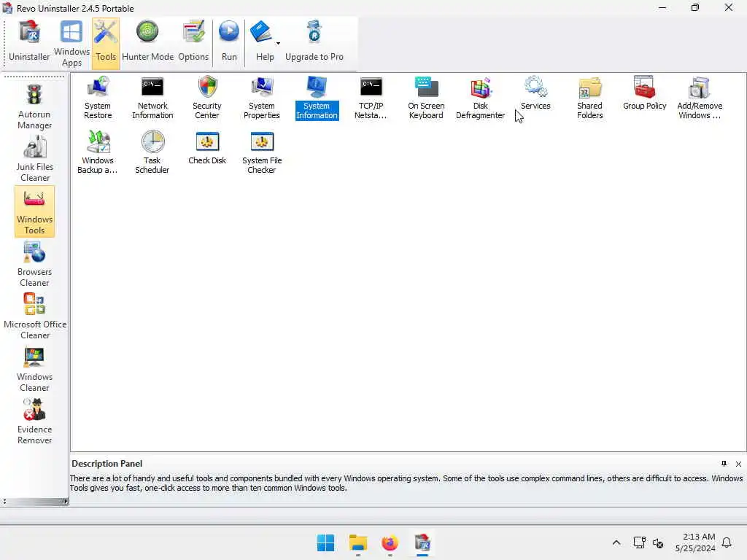The image size is (747, 560).
Task: Click Revo Uninstaller taskbar icon
Action: pyautogui.click(x=422, y=542)
